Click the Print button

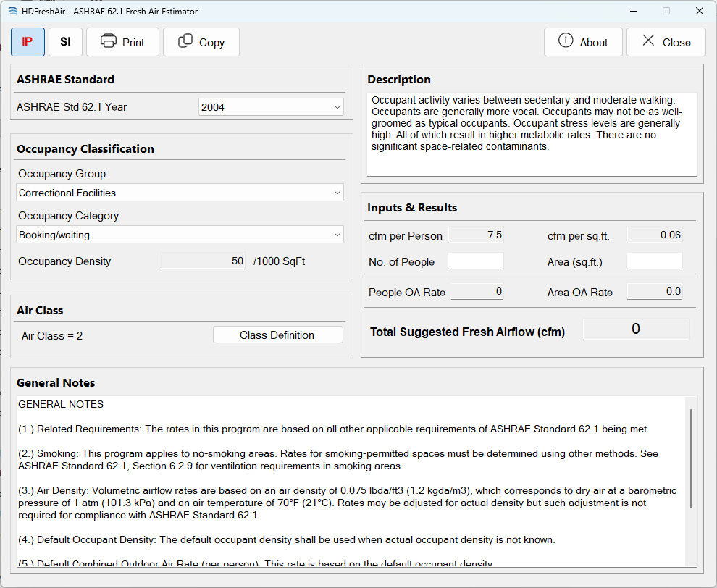[x=122, y=42]
